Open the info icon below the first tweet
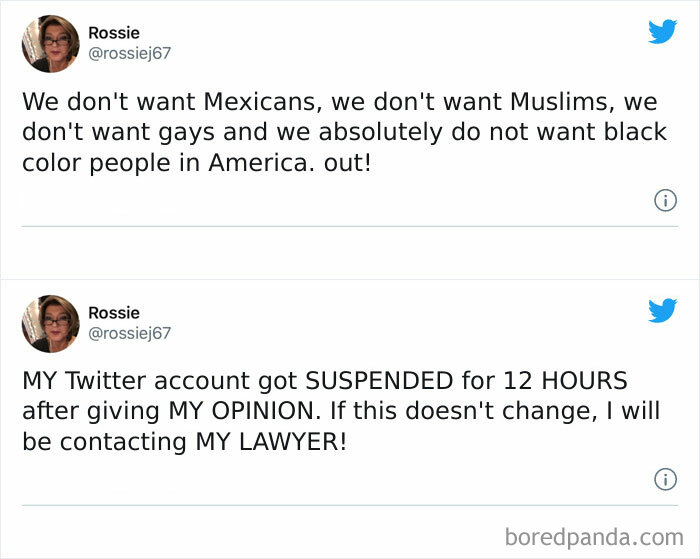 (665, 200)
